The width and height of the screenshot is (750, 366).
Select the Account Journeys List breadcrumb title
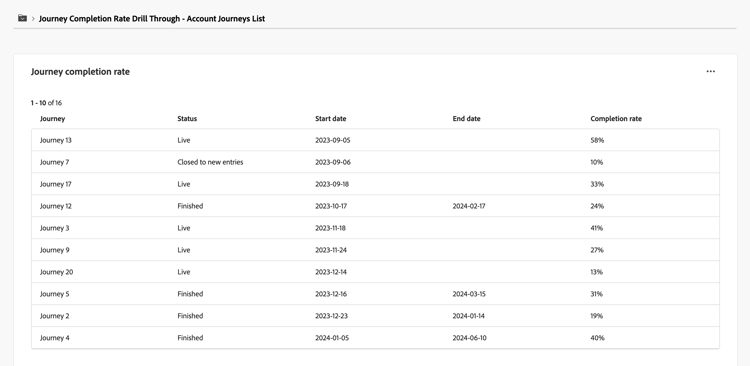click(x=152, y=19)
